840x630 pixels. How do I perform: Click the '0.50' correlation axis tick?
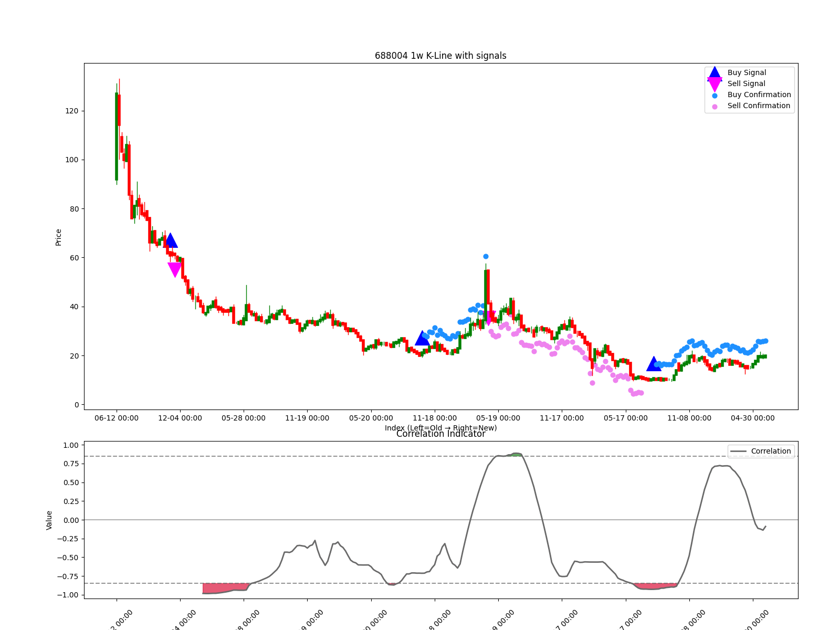pyautogui.click(x=71, y=482)
